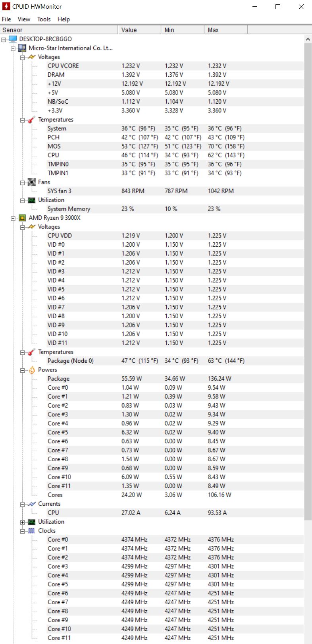Image resolution: width=312 pixels, height=644 pixels.
Task: Click the Min column header
Action: click(x=183, y=30)
